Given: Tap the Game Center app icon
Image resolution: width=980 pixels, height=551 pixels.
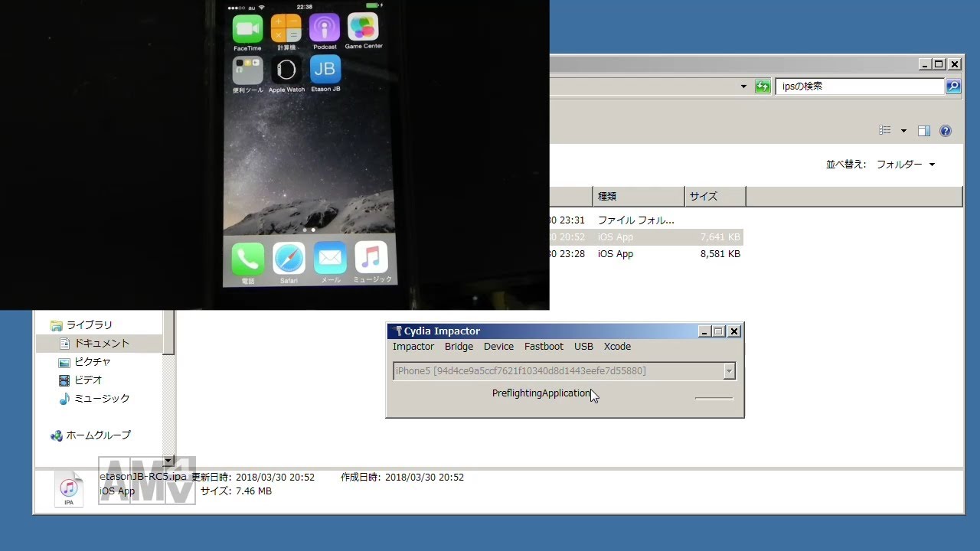Looking at the screenshot, I should click(x=363, y=27).
